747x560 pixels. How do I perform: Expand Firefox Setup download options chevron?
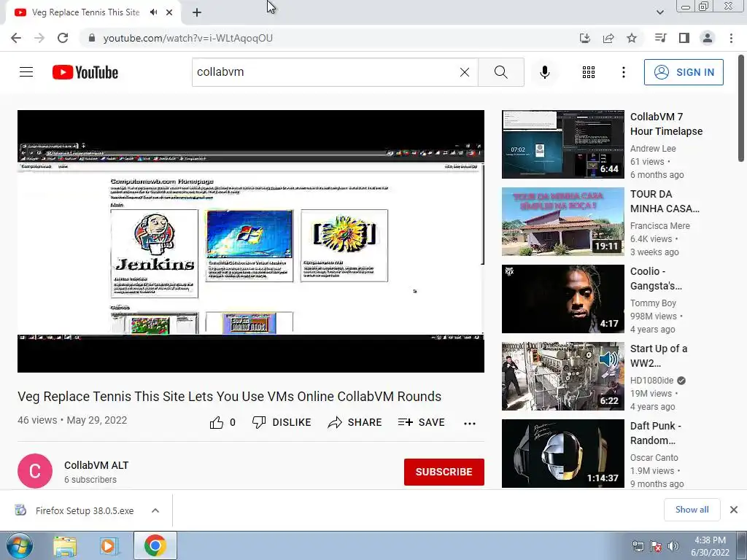click(155, 510)
